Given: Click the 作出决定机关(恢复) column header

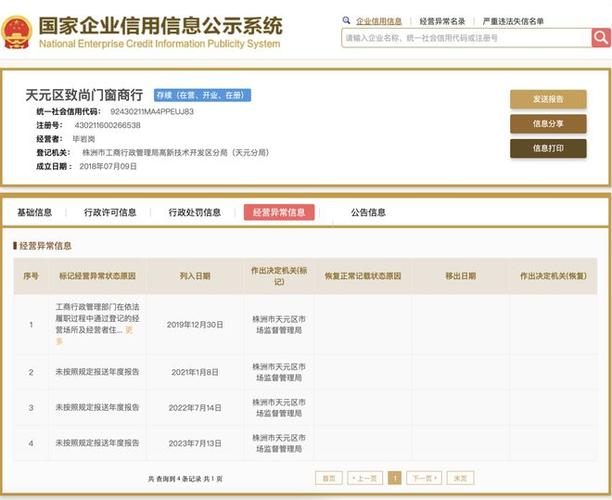Looking at the screenshot, I should click(x=553, y=276).
